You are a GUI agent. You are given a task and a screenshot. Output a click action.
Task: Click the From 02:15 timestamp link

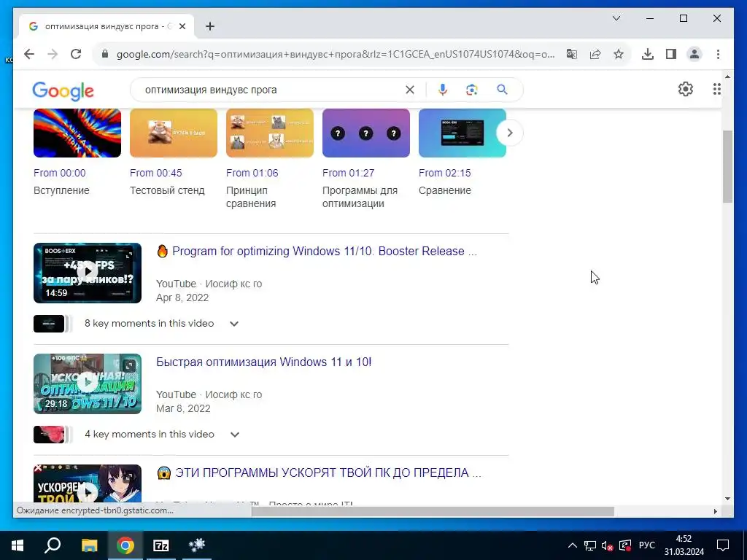444,173
